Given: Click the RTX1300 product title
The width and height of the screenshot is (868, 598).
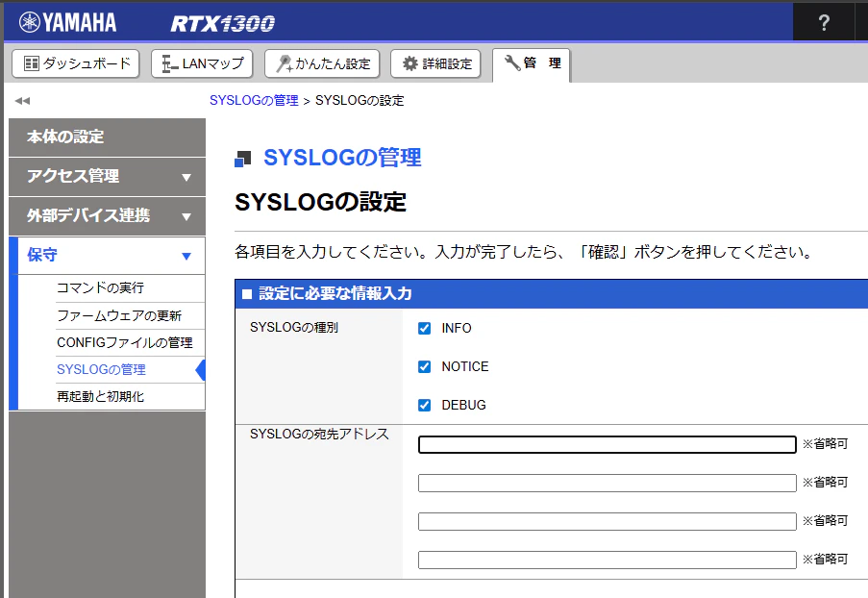Looking at the screenshot, I should 222,23.
